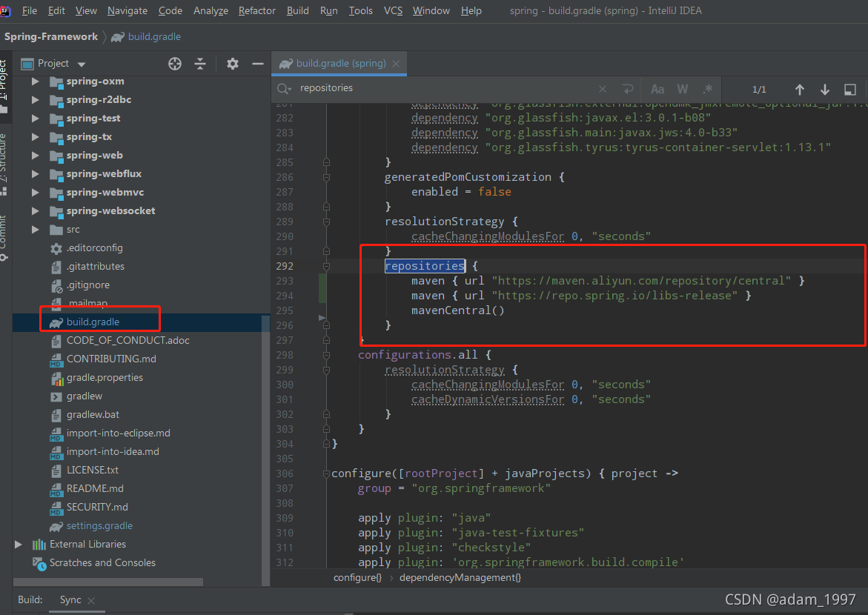Expand the src folder

pos(36,230)
